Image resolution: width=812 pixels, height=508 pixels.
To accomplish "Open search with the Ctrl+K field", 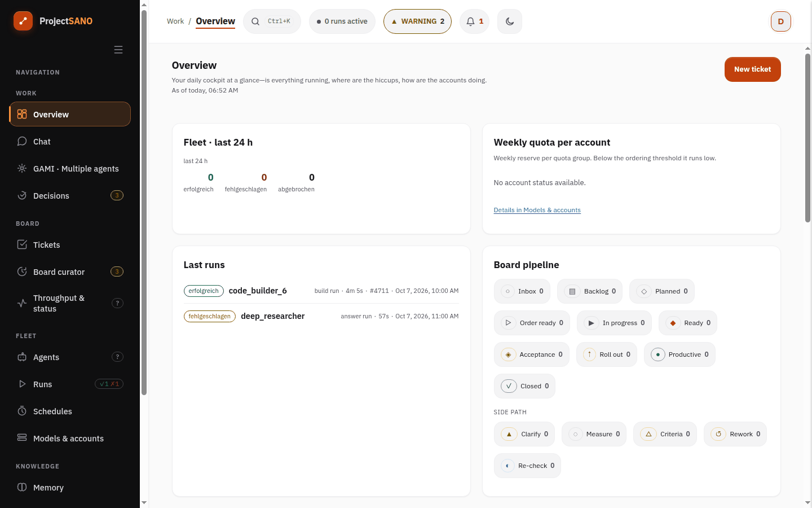I will coord(272,21).
